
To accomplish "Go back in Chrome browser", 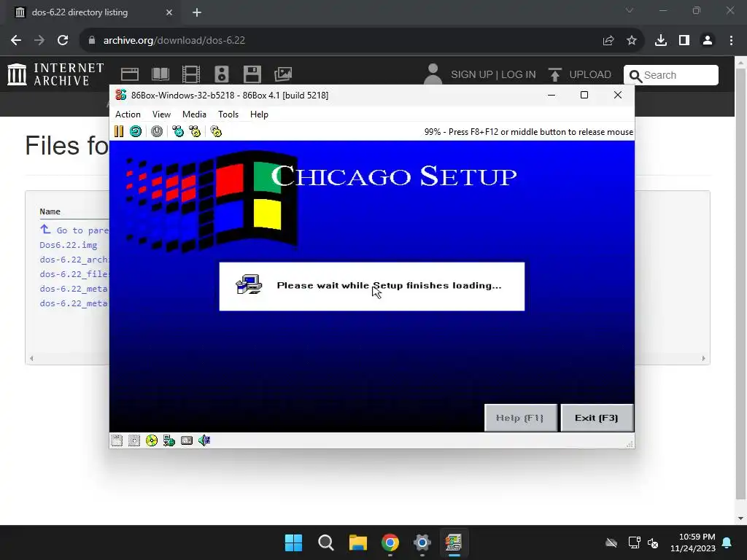I will point(16,41).
